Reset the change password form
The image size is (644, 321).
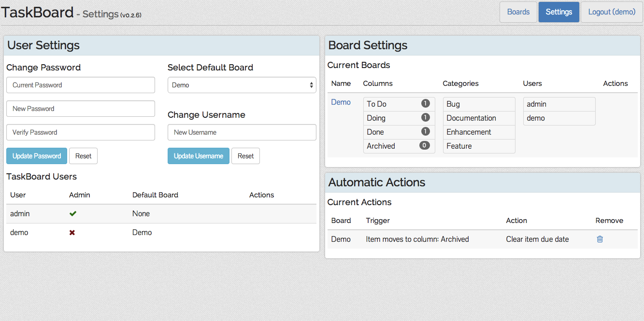tap(83, 156)
